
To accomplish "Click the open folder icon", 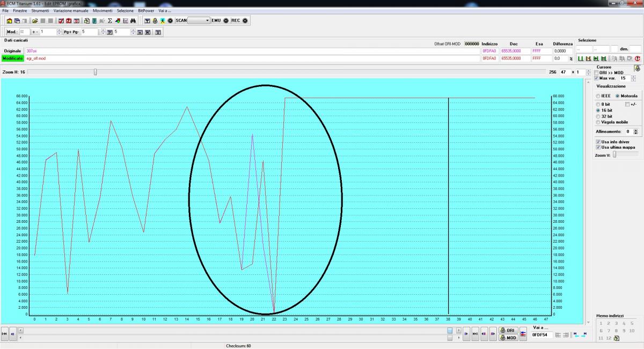I will click(34, 20).
